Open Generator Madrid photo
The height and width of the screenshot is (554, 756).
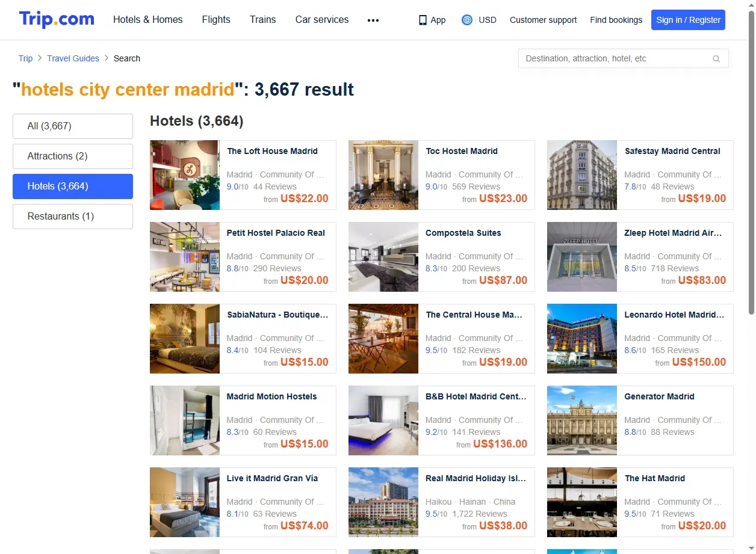click(582, 420)
